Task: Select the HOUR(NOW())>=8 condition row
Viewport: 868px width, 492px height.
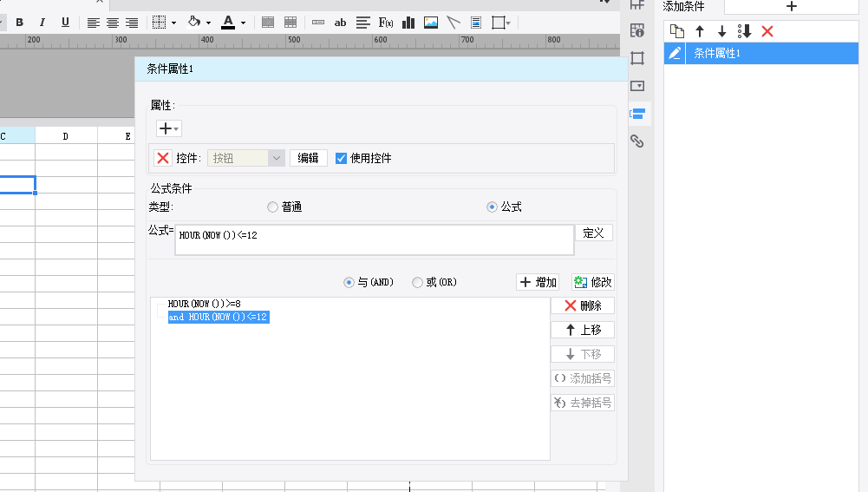Action: (205, 304)
